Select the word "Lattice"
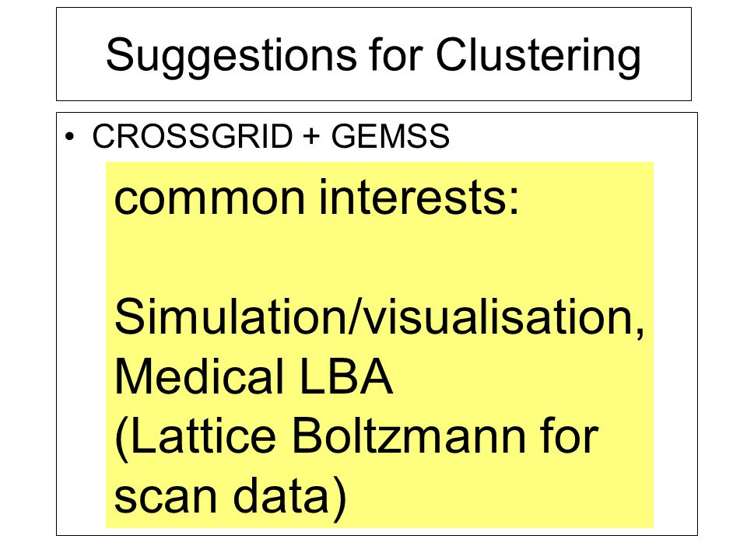The width and height of the screenshot is (747, 560). point(195,436)
